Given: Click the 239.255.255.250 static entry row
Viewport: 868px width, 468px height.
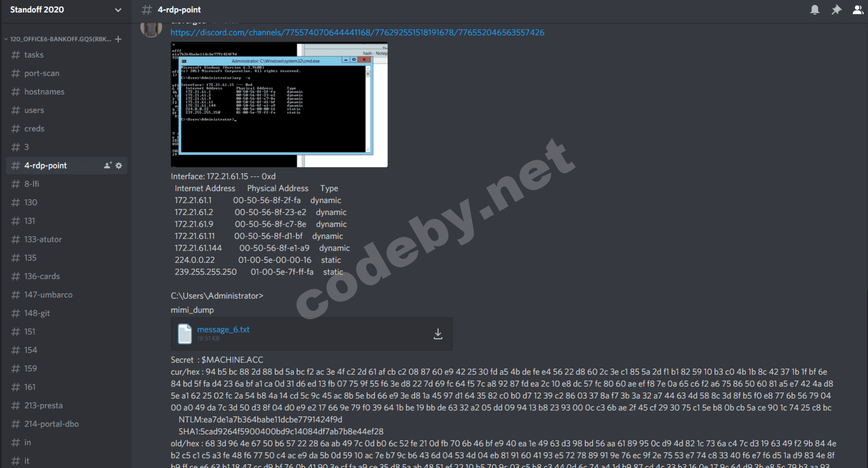Looking at the screenshot, I should click(x=259, y=272).
